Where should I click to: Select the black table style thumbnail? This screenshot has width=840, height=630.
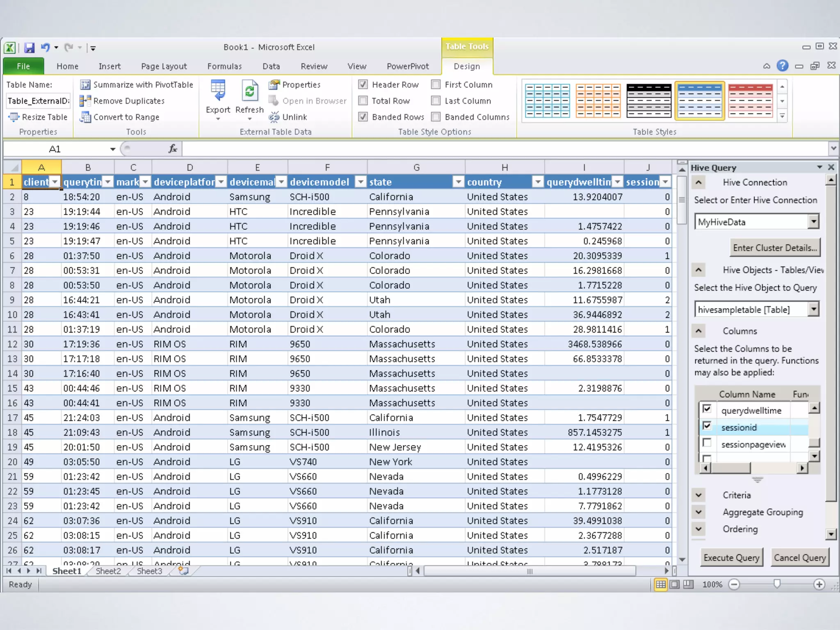point(649,101)
